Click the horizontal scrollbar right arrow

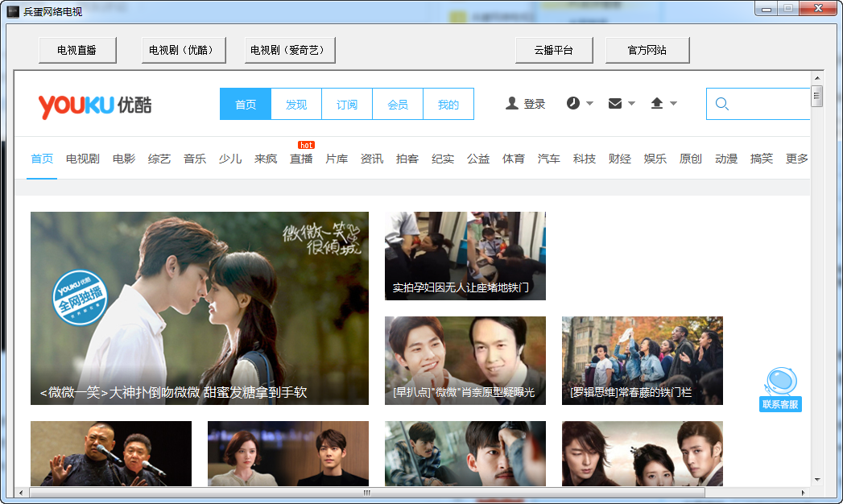click(804, 492)
